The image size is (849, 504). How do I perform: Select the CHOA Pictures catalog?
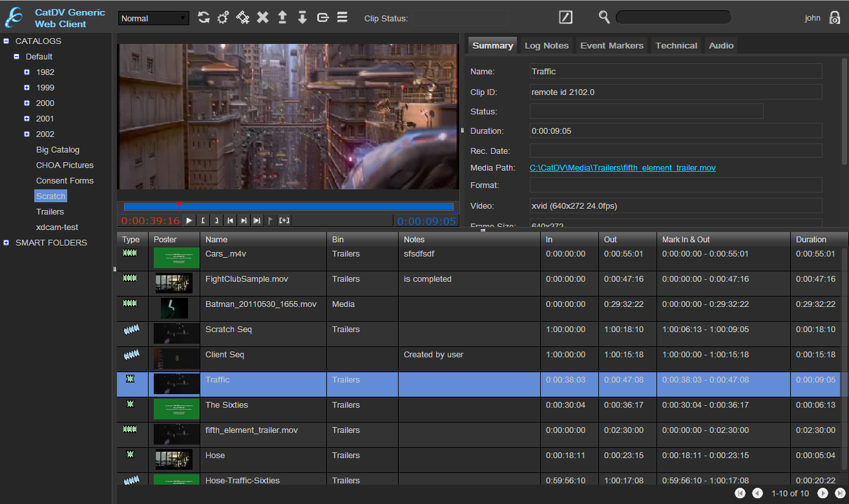(65, 165)
